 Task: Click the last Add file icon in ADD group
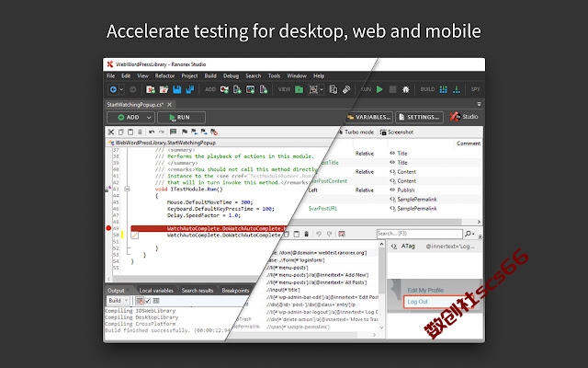264,89
